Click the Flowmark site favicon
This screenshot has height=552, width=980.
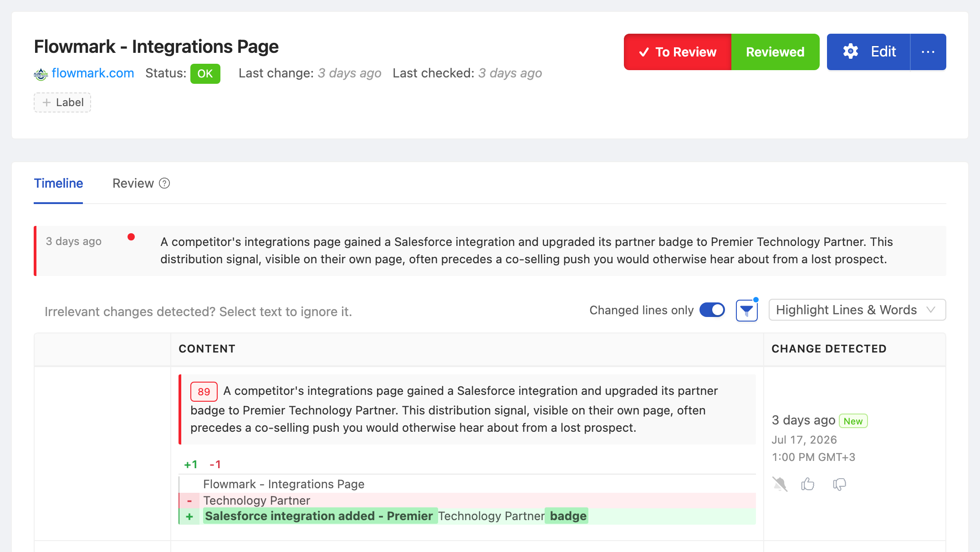[x=41, y=74]
